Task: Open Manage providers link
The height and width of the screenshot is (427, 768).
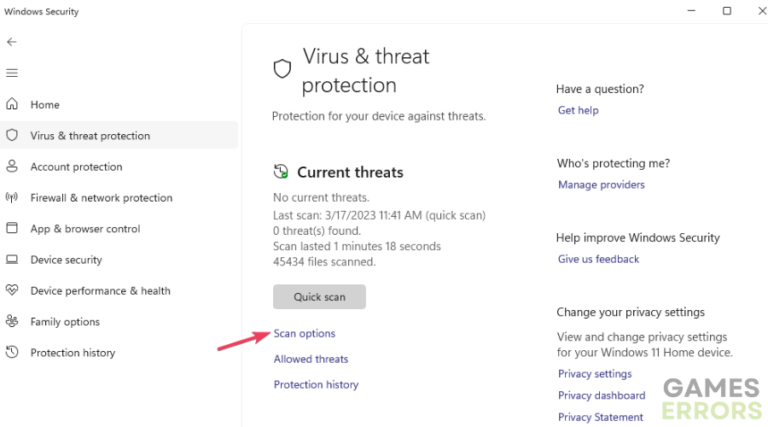Action: coord(601,185)
